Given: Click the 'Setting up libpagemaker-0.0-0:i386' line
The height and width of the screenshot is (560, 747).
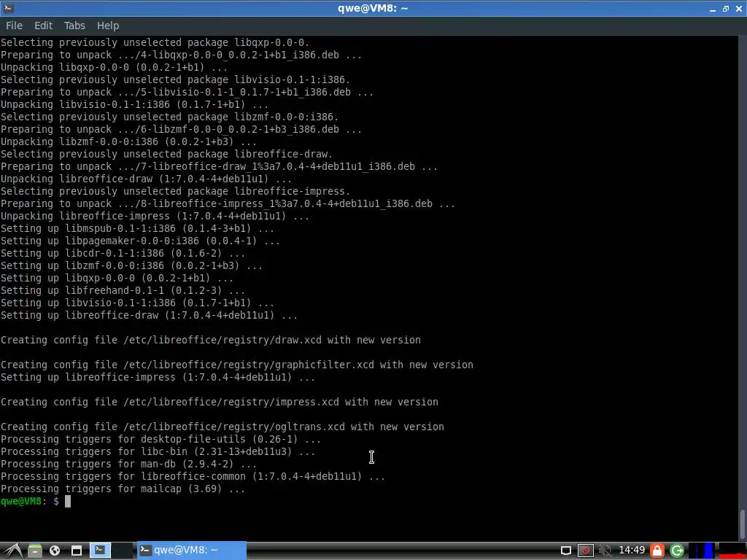Looking at the screenshot, I should point(140,241).
